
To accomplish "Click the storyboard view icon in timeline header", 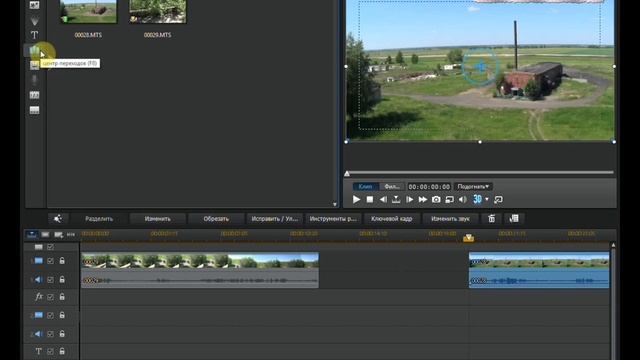I will tap(45, 234).
